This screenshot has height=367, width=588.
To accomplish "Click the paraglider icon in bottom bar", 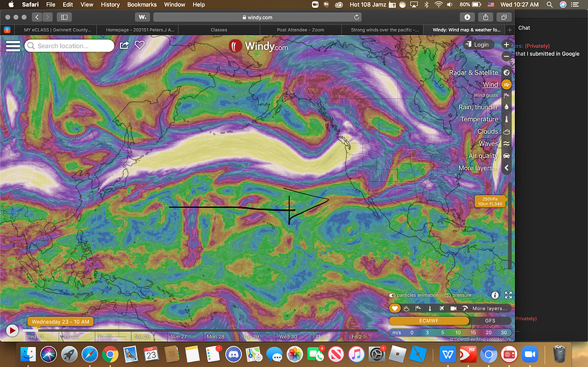I will tap(465, 308).
